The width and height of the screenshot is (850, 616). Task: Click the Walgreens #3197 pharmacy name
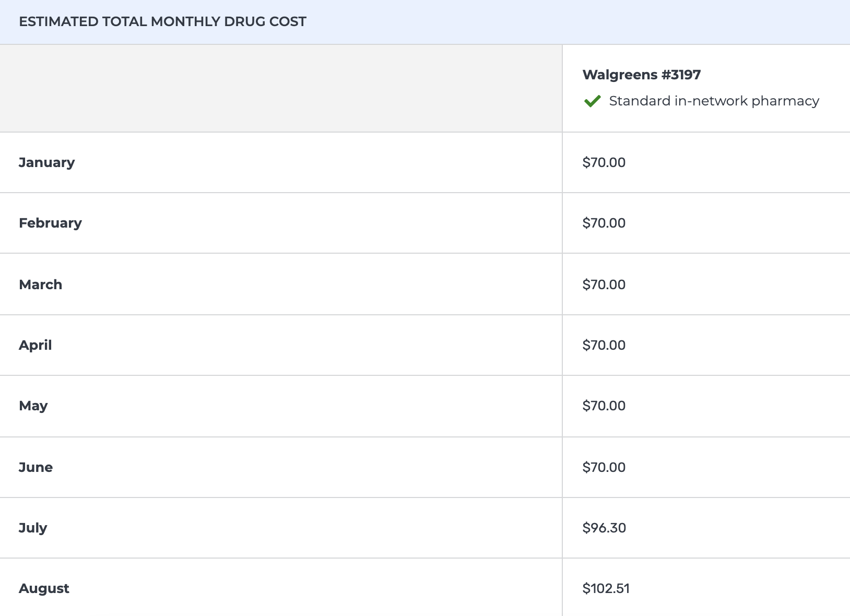point(641,75)
